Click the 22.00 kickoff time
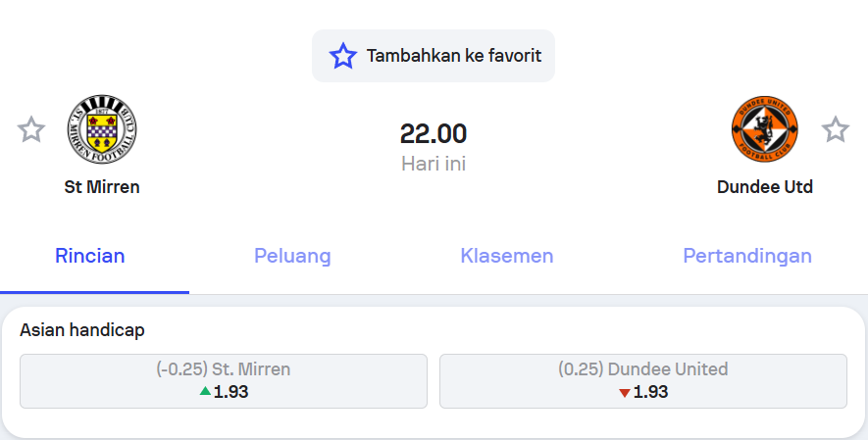 (x=434, y=134)
